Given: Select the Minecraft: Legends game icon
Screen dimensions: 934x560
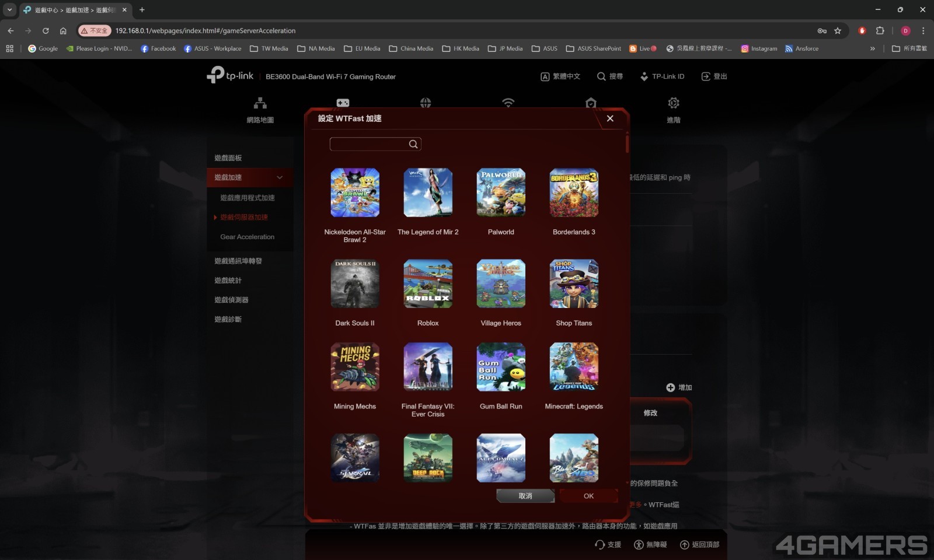Looking at the screenshot, I should (x=574, y=367).
